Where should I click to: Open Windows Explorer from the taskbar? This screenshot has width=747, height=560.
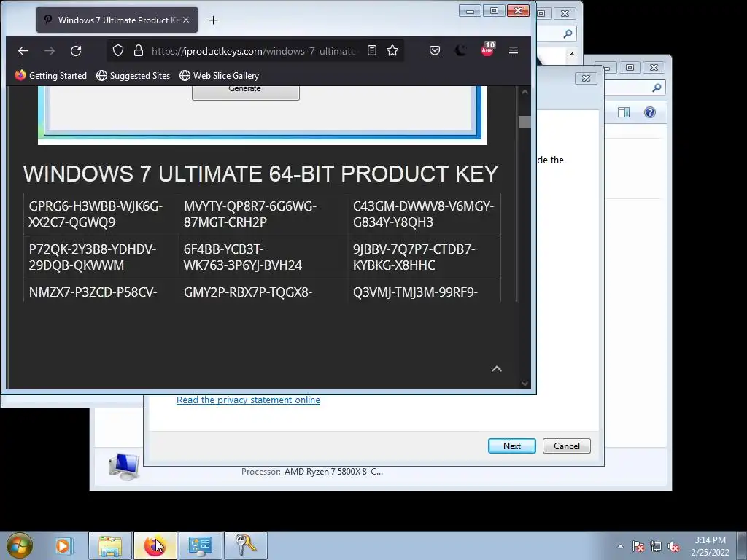(110, 545)
